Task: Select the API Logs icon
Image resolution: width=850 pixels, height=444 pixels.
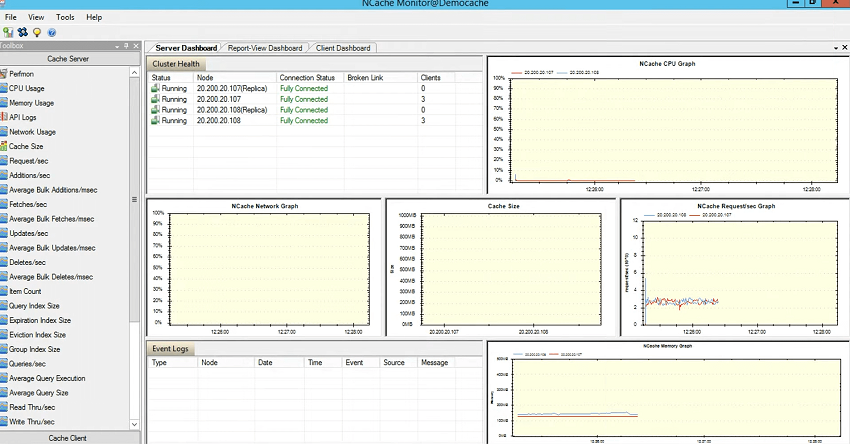Action: pos(3,117)
